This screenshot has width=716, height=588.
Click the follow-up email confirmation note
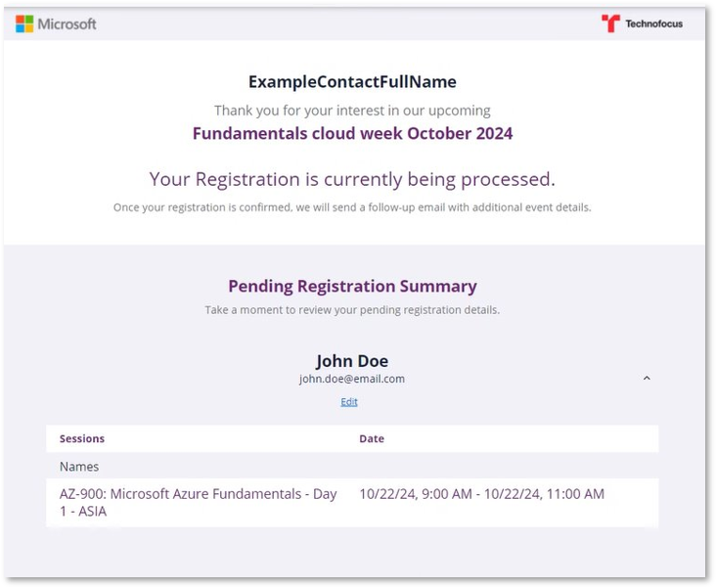[352, 207]
